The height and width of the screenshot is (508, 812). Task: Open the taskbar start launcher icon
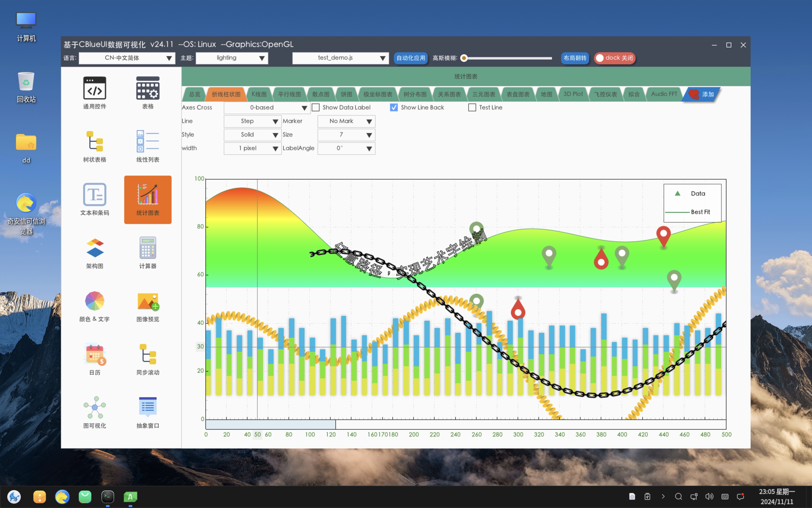[x=14, y=497]
